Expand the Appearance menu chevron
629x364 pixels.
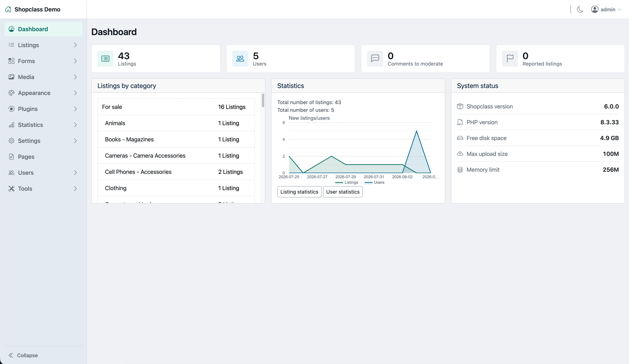(x=75, y=93)
